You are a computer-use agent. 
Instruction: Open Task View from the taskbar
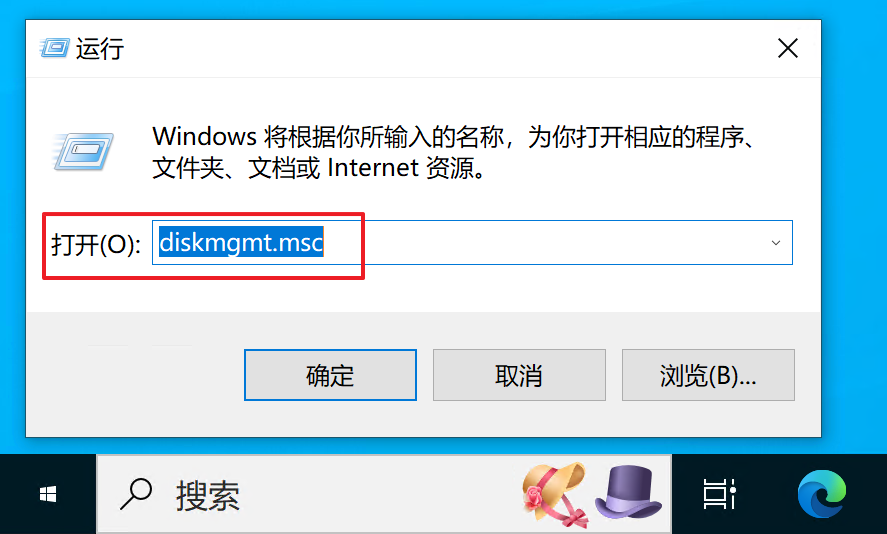[x=720, y=494]
